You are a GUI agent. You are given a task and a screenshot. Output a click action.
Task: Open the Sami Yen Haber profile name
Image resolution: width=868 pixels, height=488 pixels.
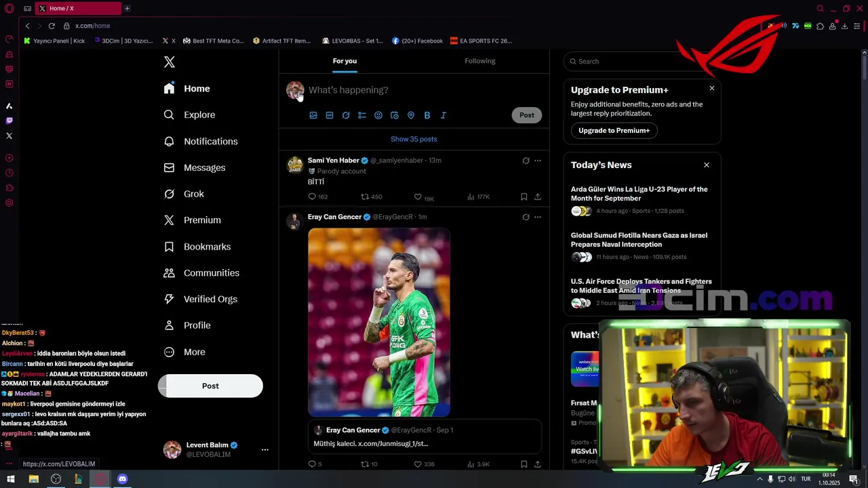334,161
